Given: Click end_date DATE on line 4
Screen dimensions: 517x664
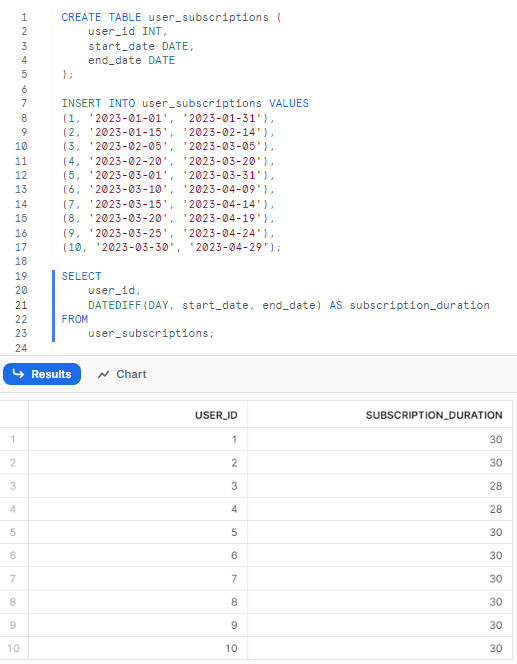Looking at the screenshot, I should pyautogui.click(x=131, y=61).
